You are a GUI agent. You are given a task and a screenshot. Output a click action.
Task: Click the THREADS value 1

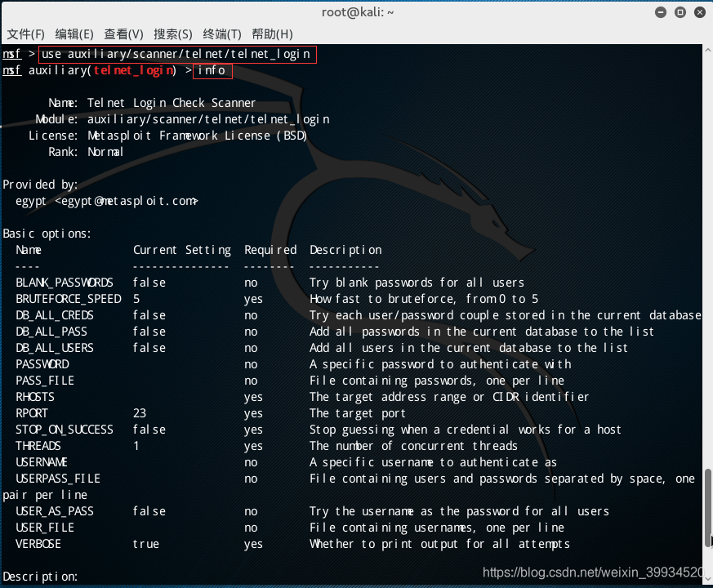coord(136,446)
